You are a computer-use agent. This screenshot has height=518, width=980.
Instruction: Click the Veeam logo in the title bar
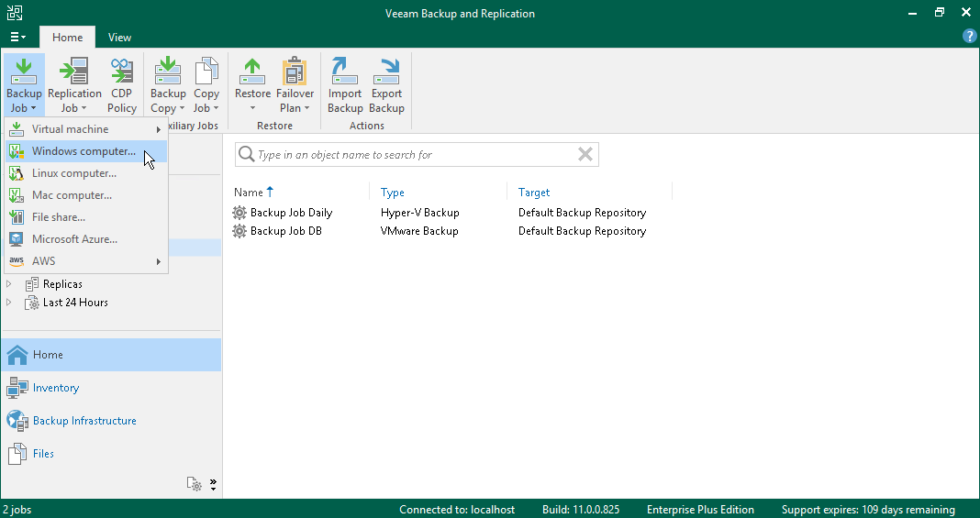pyautogui.click(x=14, y=13)
